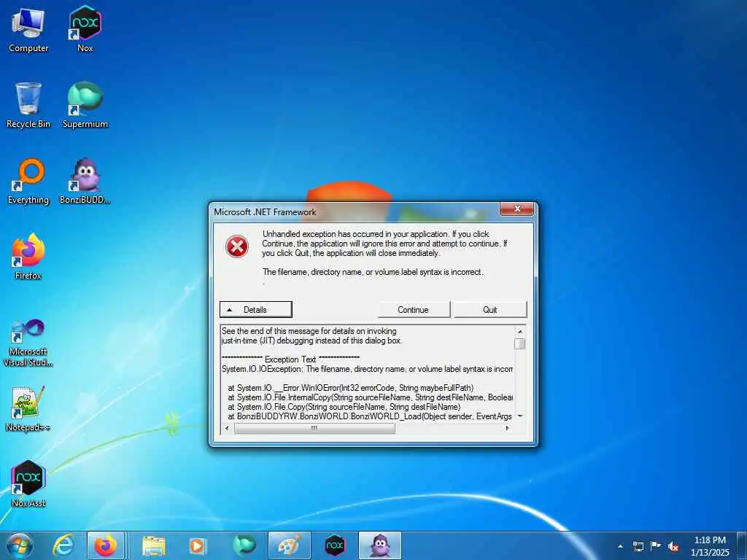Launch Internet Explorer from the taskbar
This screenshot has height=560, width=747.
coord(63,545)
